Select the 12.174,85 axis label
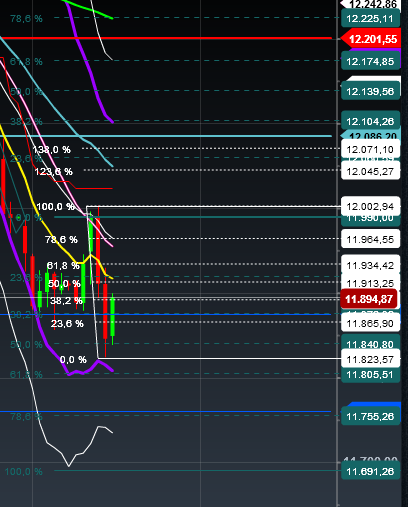Screen dimensions: 408x507 pos(370,62)
